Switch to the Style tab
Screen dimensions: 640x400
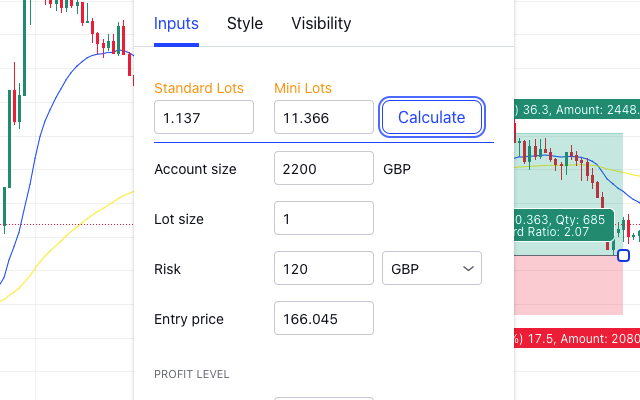click(245, 23)
